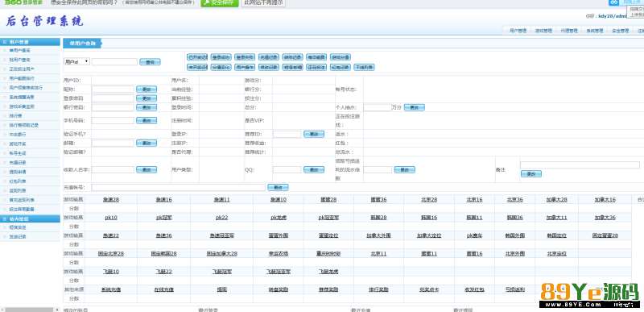Click the horizontal scrollbar under the sidebar
Image resolution: width=644 pixels, height=312 pixels.
pos(30,310)
